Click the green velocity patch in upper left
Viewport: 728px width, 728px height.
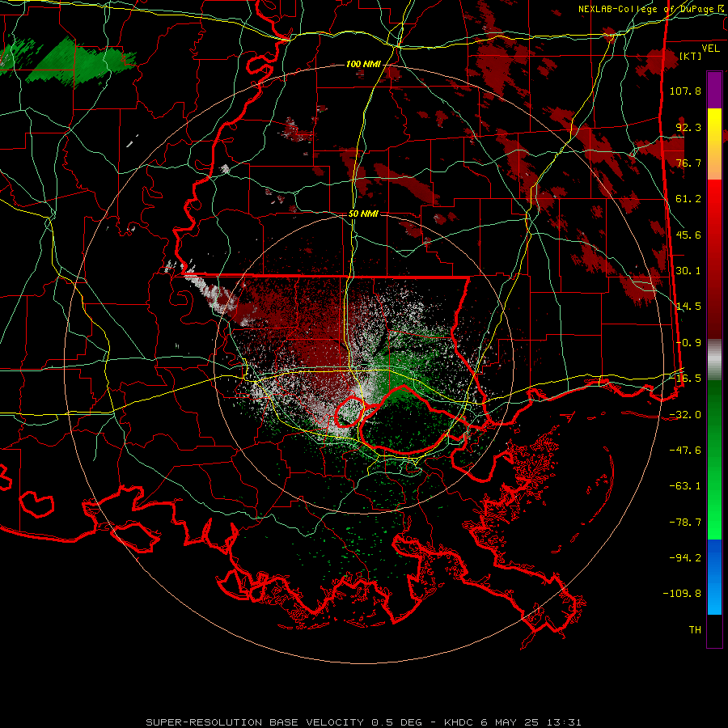(x=81, y=62)
